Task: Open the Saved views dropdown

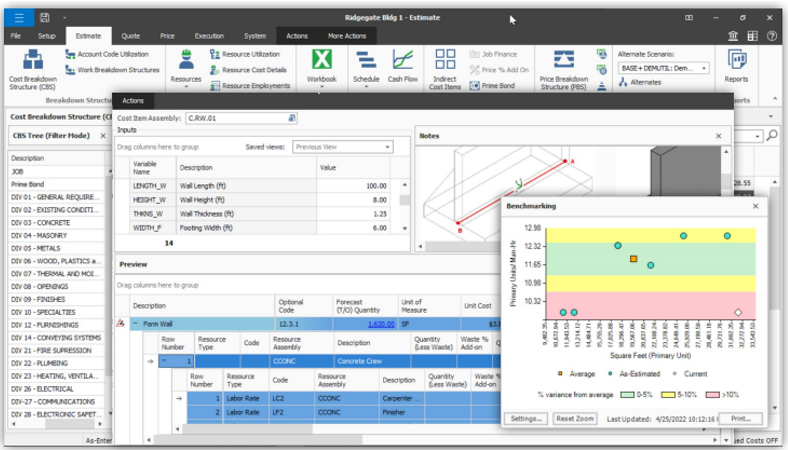Action: click(x=385, y=147)
